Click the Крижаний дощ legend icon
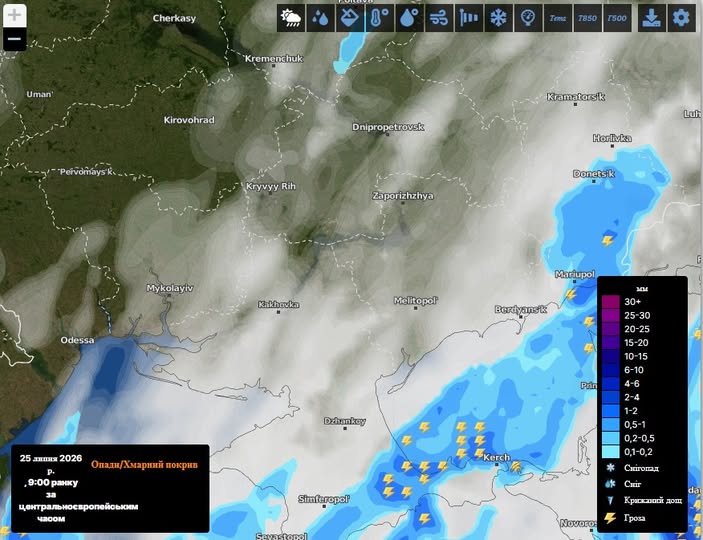The height and width of the screenshot is (540, 703). [610, 501]
